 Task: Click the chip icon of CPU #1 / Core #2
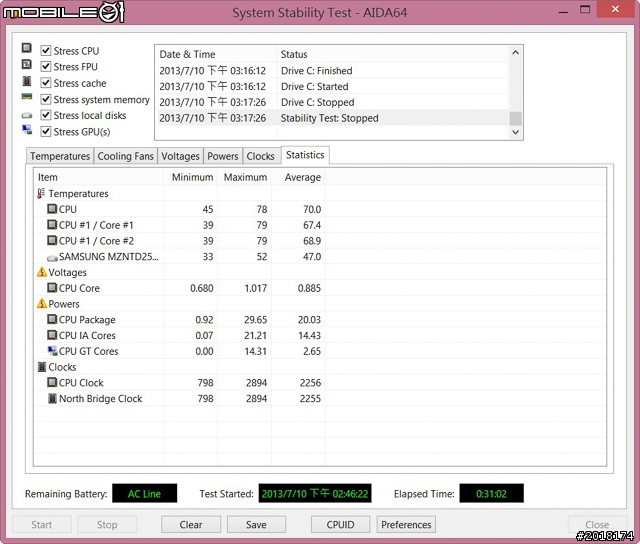coord(52,240)
